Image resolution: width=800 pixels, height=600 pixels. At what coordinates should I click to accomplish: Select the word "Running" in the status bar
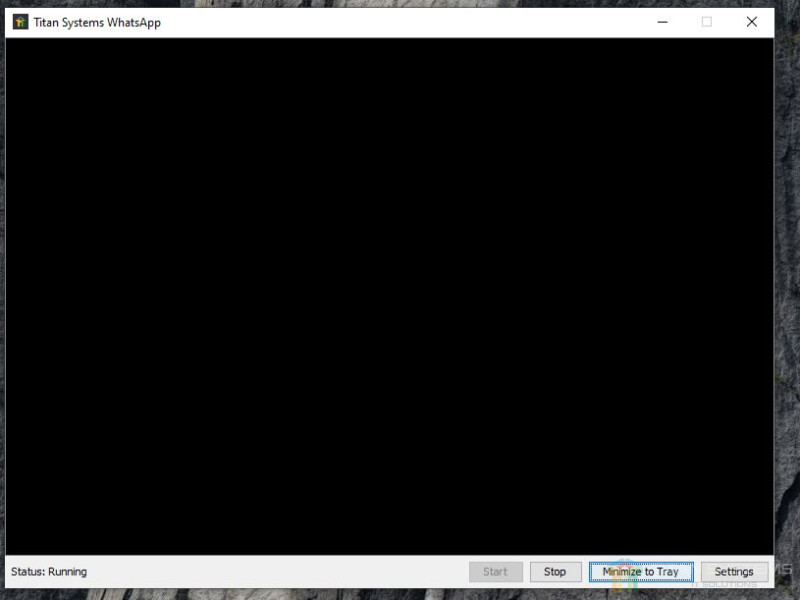(x=67, y=572)
